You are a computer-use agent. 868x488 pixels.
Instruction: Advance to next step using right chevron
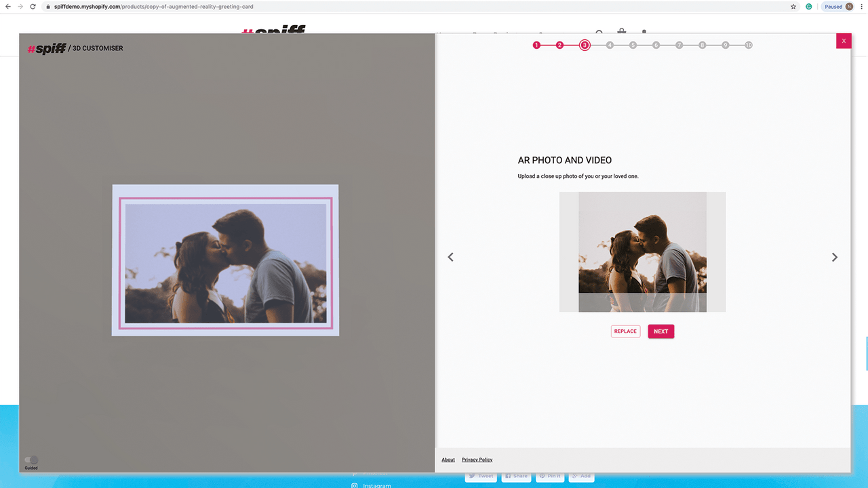coord(835,257)
